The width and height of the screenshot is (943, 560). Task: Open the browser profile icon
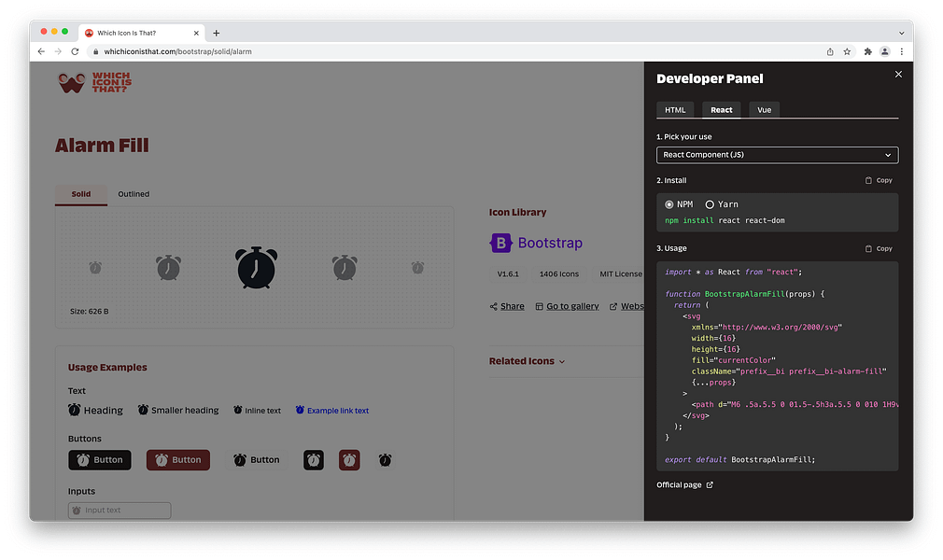[885, 51]
